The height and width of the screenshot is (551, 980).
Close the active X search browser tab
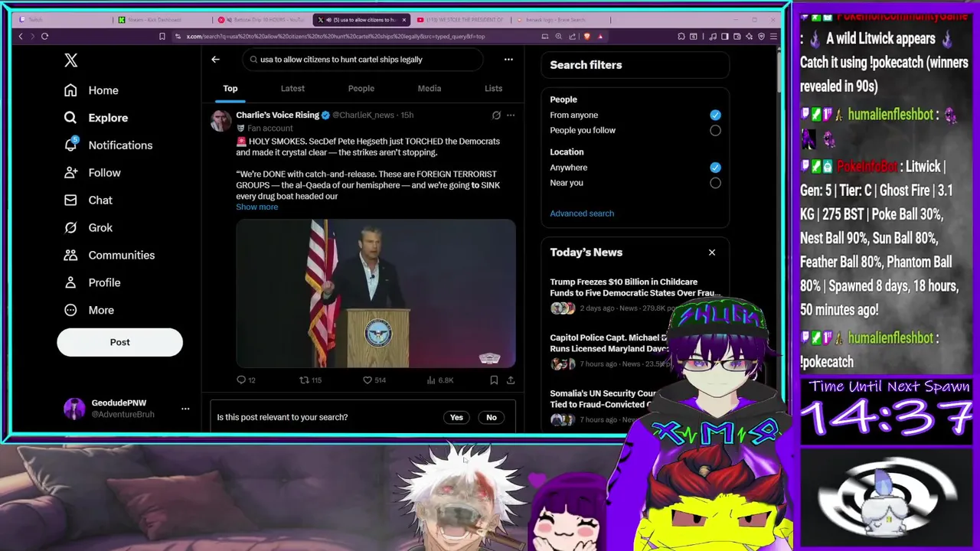[x=404, y=20]
